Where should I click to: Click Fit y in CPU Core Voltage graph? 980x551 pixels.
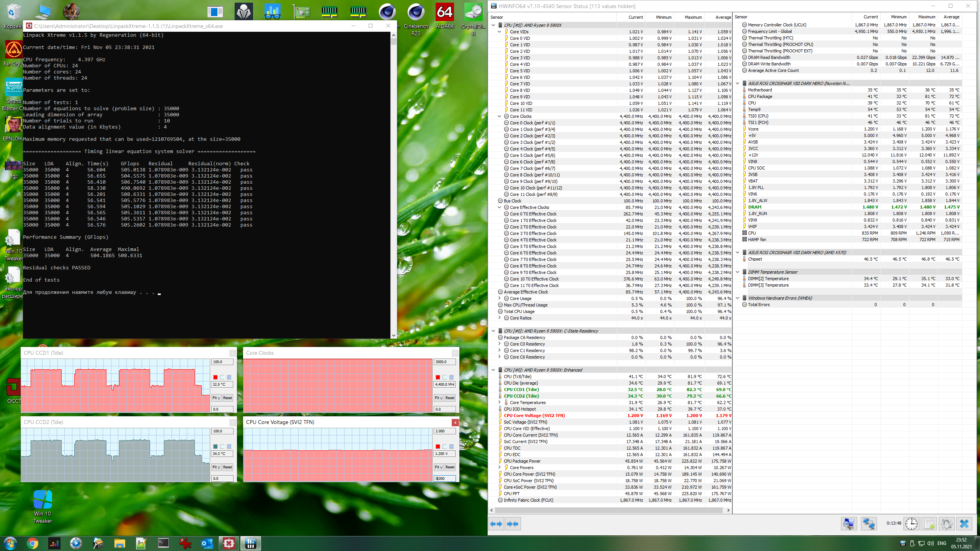[x=439, y=467]
